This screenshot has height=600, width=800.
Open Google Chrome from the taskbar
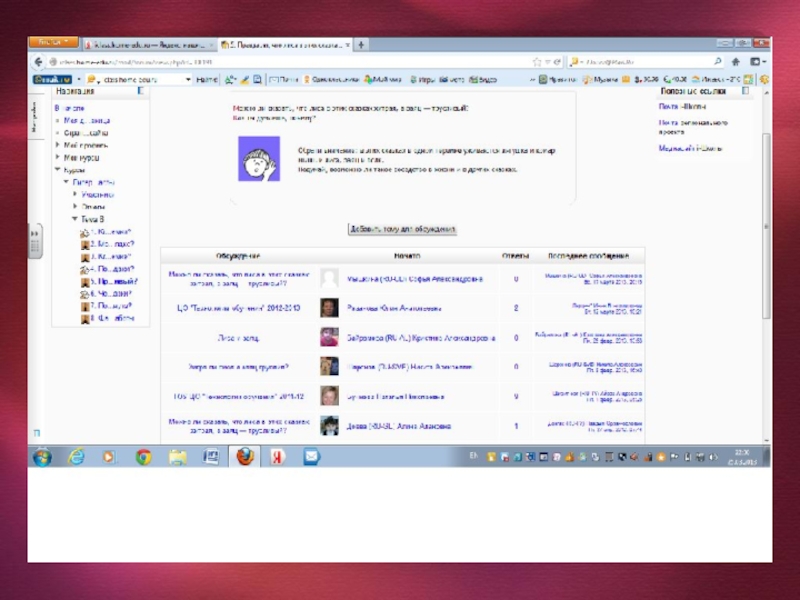tap(143, 456)
